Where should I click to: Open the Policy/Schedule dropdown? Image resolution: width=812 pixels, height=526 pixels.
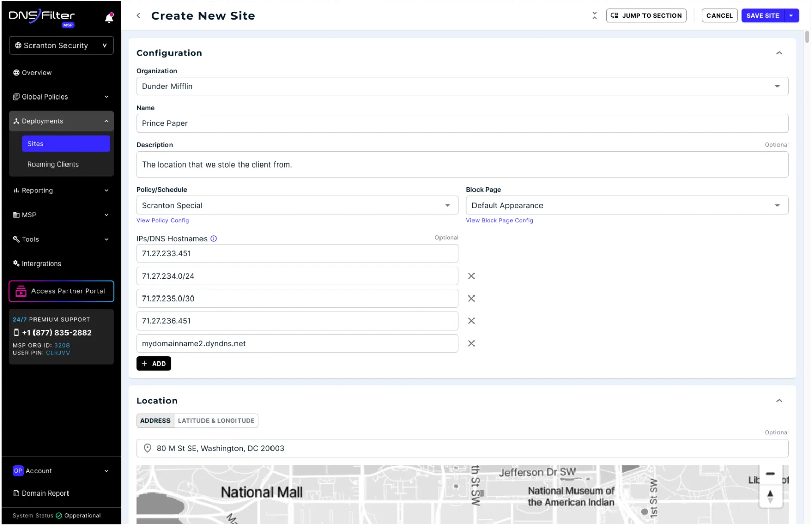coord(297,206)
